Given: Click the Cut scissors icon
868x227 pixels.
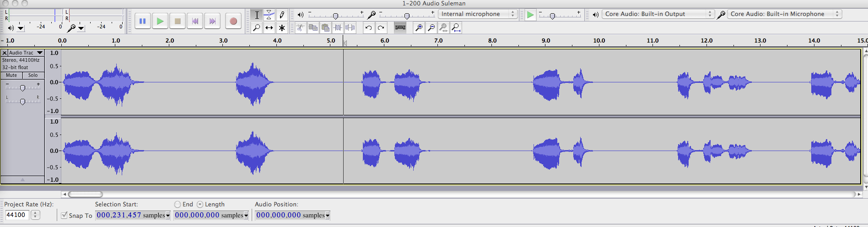Looking at the screenshot, I should click(x=300, y=27).
